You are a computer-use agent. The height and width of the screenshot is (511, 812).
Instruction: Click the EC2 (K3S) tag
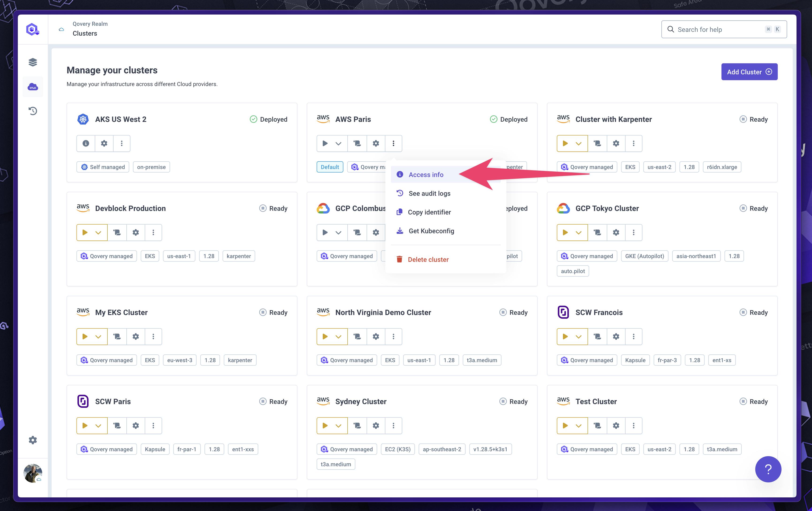[x=398, y=449]
